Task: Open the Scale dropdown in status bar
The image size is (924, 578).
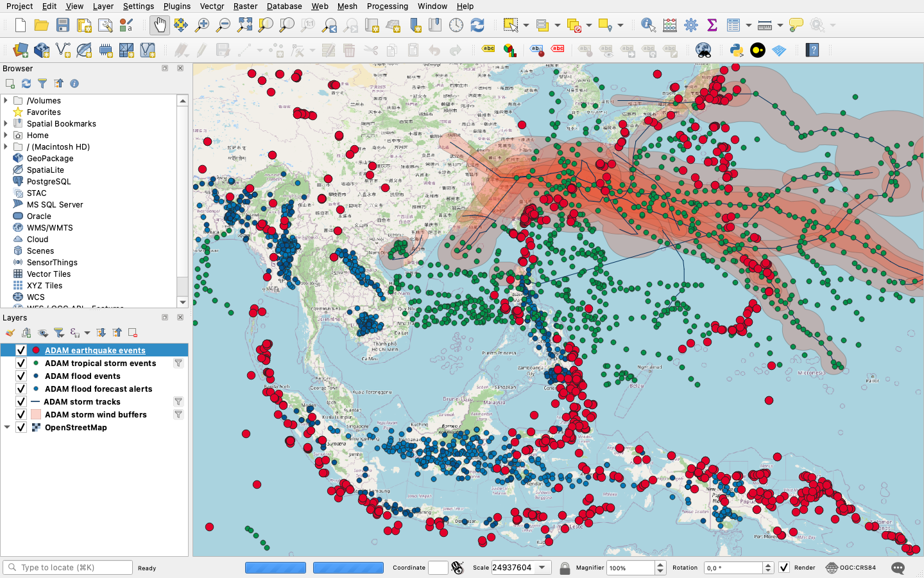Action: (543, 568)
